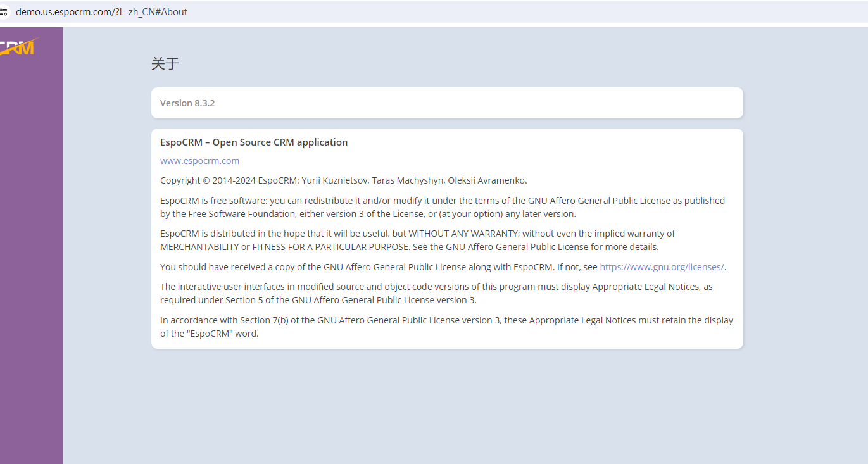Screen dimensions: 868x464
Task: Click the EspoCRM logo in the sidebar
Action: (x=18, y=47)
